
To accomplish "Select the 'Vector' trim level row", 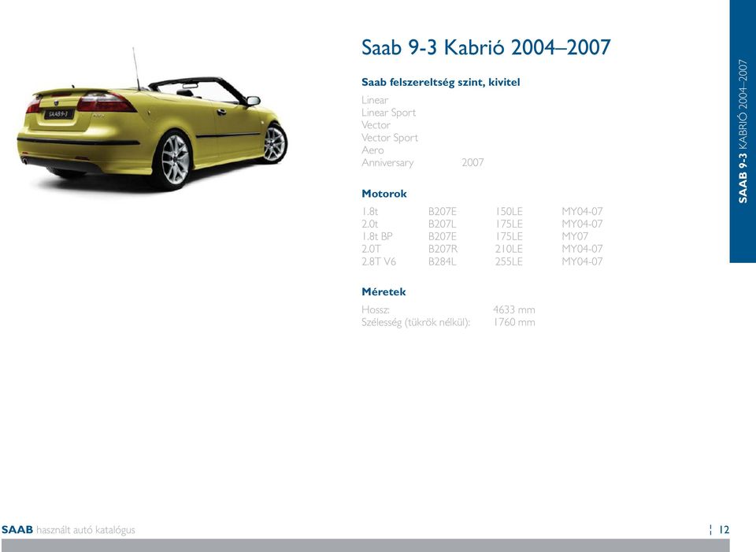I will pyautogui.click(x=376, y=125).
